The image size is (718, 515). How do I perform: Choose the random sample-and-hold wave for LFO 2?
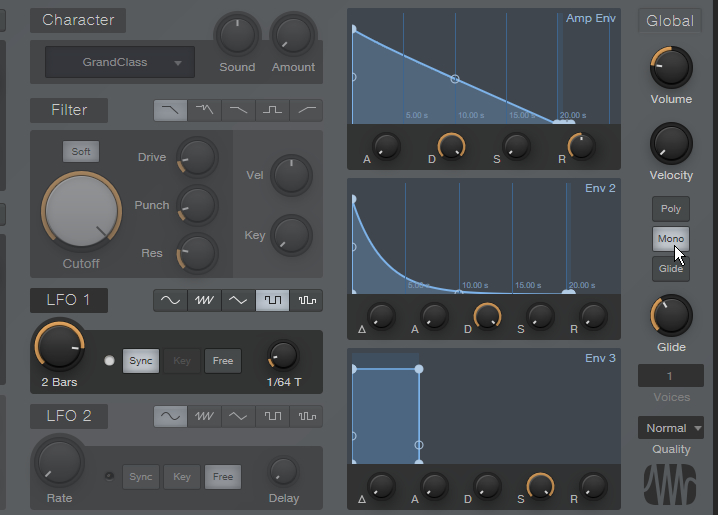tap(306, 416)
